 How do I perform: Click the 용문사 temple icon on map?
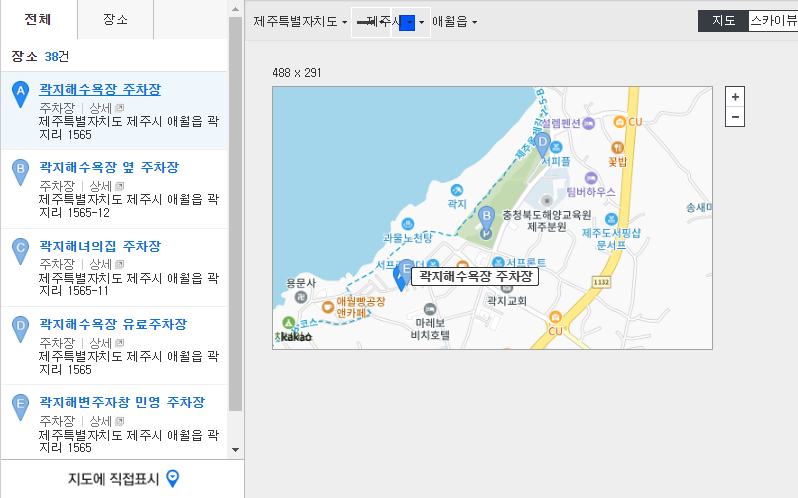[x=301, y=297]
